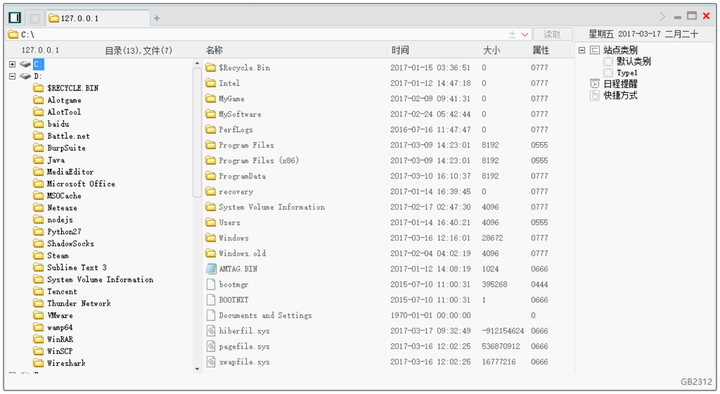Image resolution: width=720 pixels, height=394 pixels.
Task: Click the AMTAG.BIN file icon
Action: click(211, 269)
